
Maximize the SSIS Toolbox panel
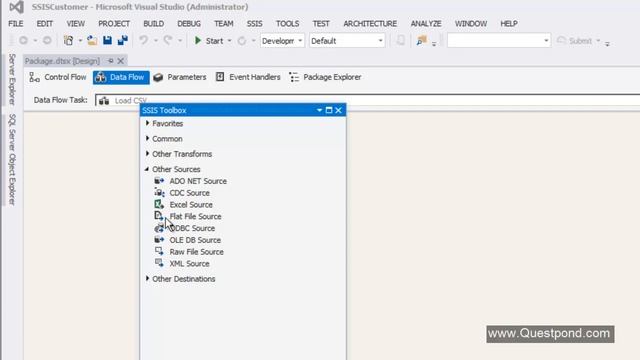point(329,110)
